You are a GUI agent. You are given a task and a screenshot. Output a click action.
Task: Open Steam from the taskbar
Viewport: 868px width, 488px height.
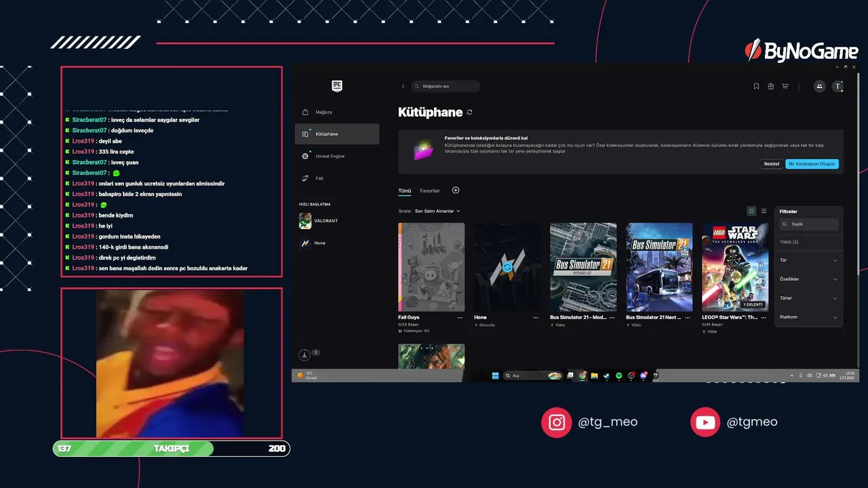click(606, 375)
